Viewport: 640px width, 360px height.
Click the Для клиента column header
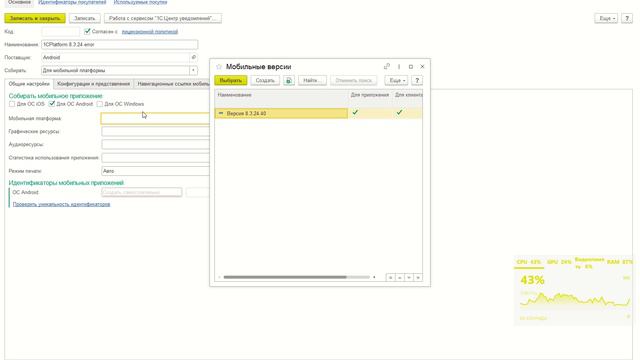[x=408, y=95]
